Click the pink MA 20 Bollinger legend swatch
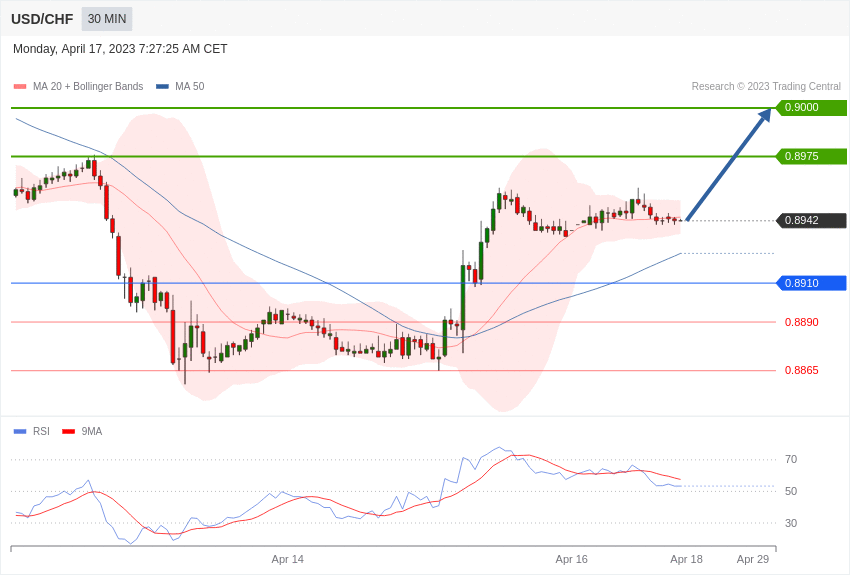This screenshot has height=576, width=850. point(20,87)
